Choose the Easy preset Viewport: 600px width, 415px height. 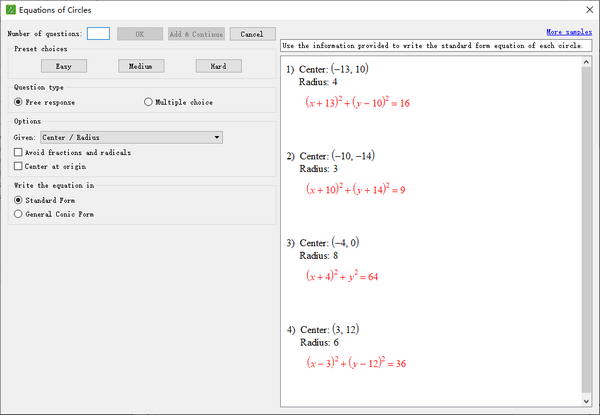click(x=64, y=66)
